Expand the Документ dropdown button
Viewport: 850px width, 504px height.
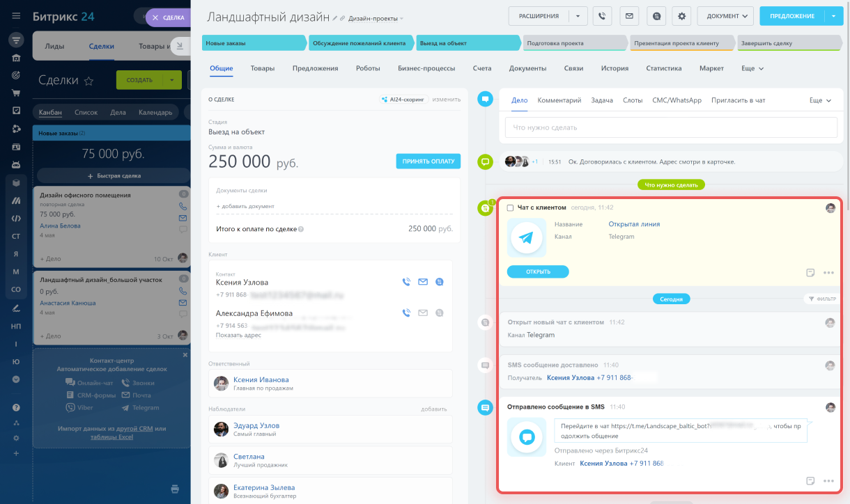(x=725, y=16)
